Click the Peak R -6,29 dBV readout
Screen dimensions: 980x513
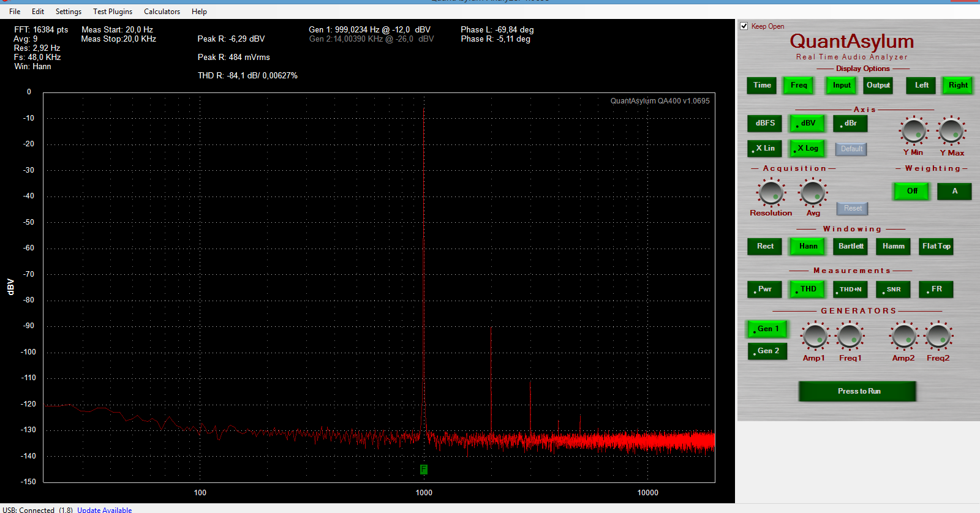(x=231, y=39)
